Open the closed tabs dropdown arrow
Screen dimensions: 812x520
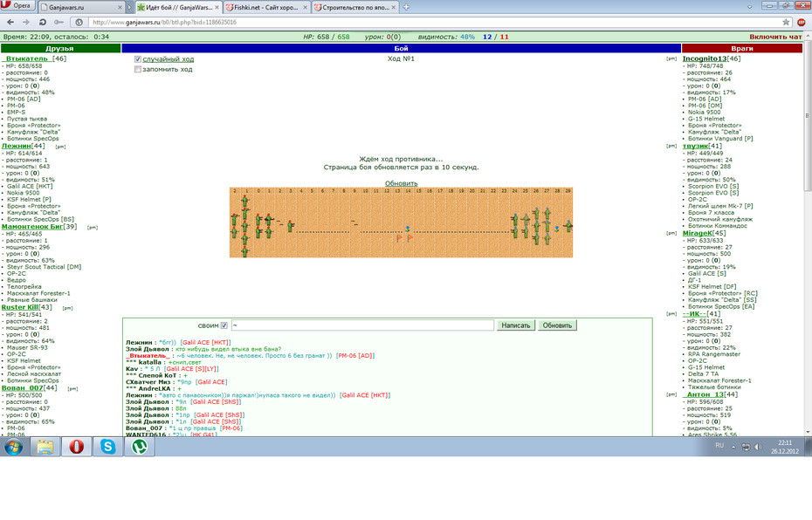pyautogui.click(x=749, y=7)
